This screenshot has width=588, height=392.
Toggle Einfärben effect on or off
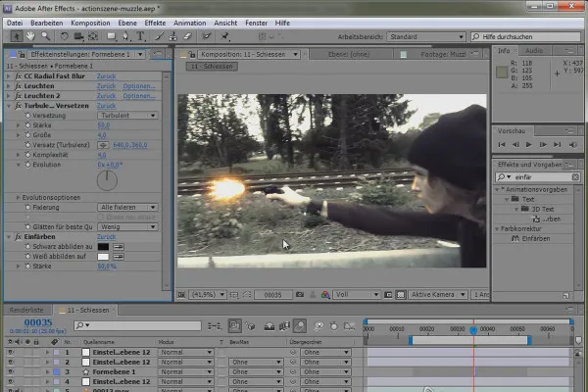[18, 237]
